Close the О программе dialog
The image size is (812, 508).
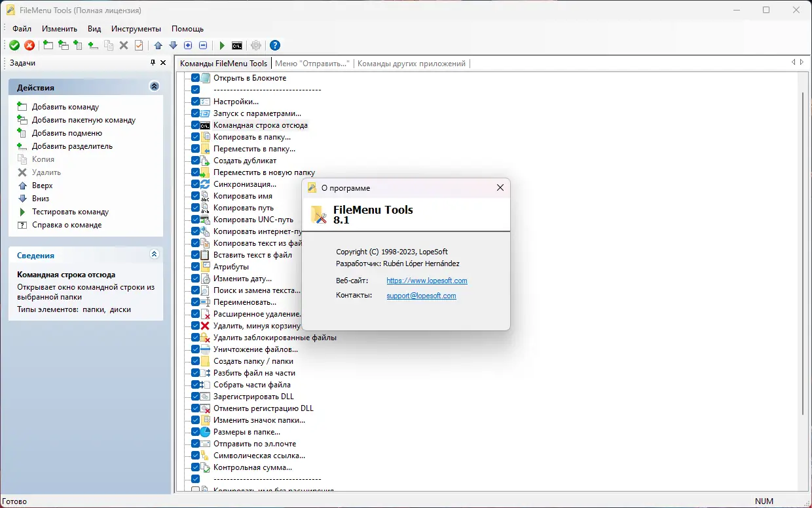click(500, 187)
